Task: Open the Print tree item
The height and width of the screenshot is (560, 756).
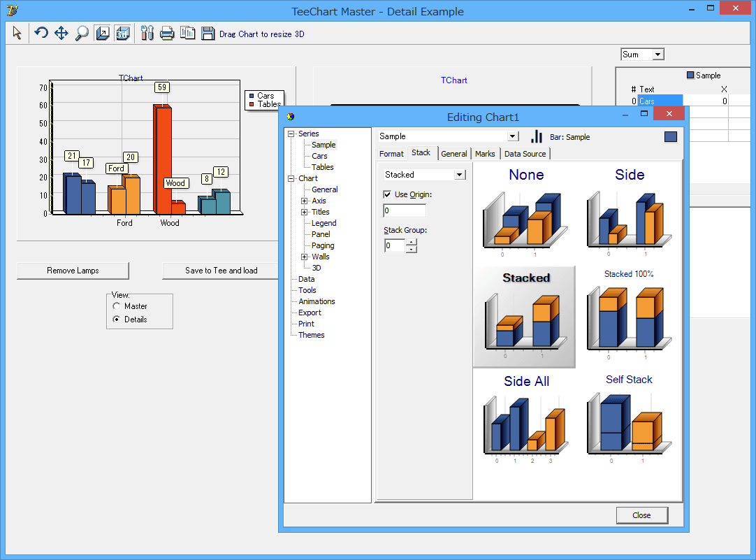Action: coord(306,324)
